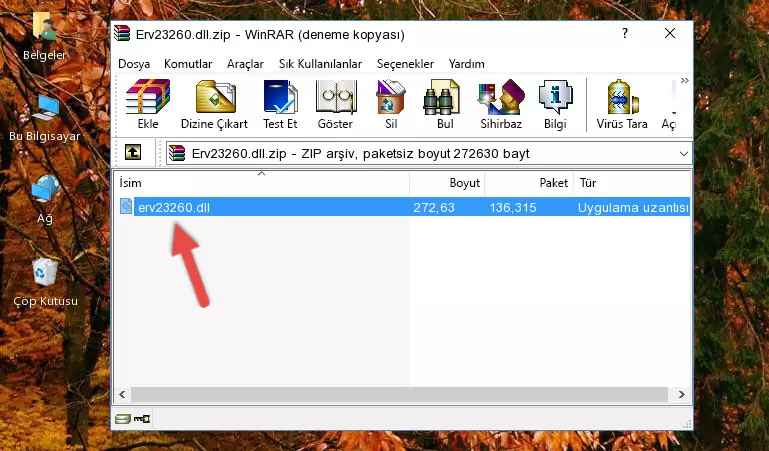The image size is (769, 451).
Task: Open the Komutlar menu
Action: pos(188,64)
